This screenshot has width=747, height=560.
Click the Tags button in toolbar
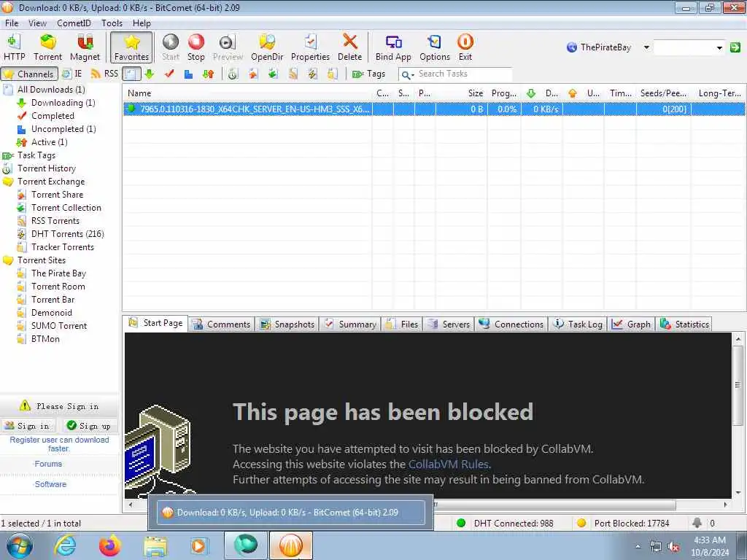(368, 74)
